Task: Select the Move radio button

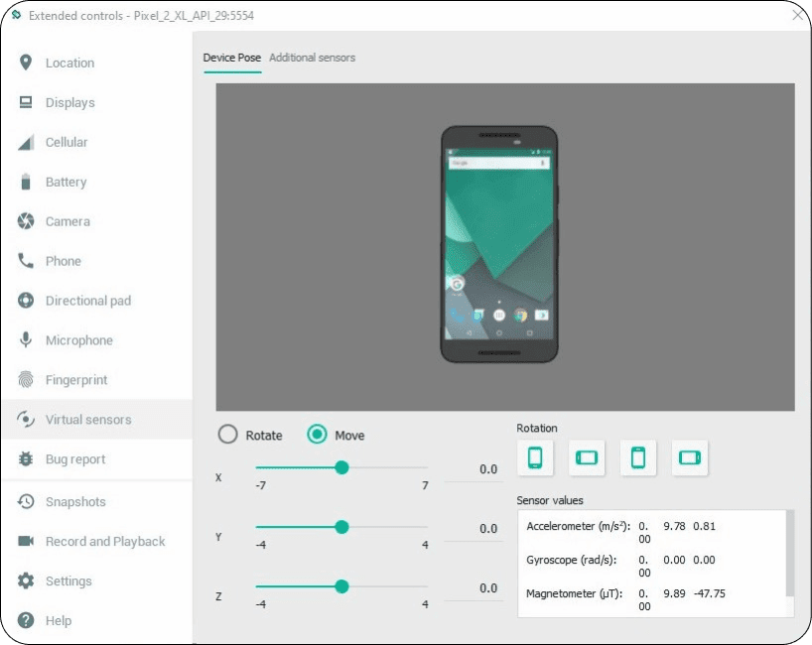Action: pos(317,435)
